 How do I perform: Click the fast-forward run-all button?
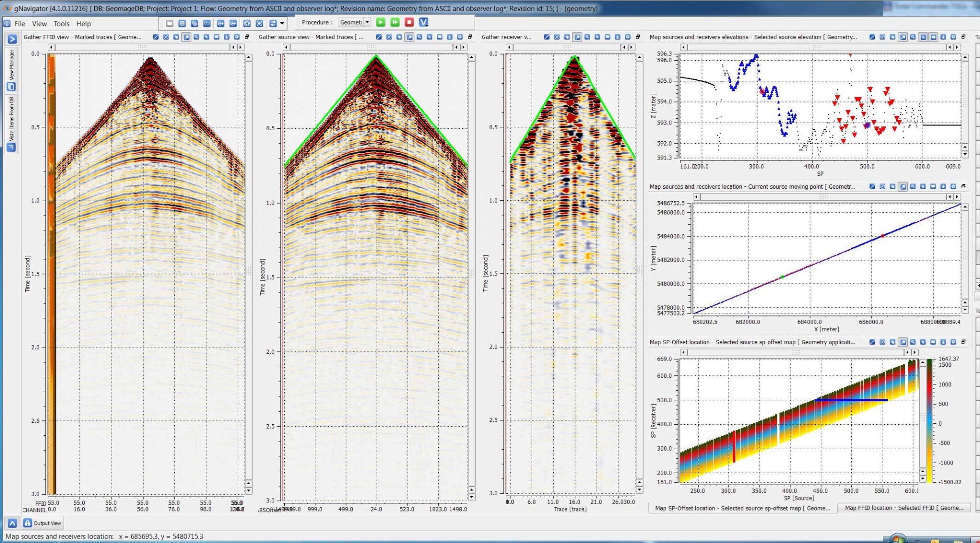pos(395,23)
